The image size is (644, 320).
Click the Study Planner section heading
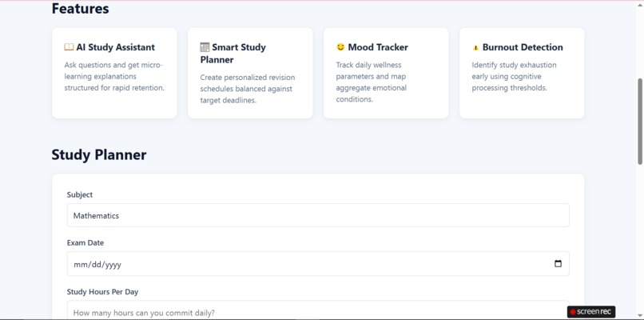(x=98, y=155)
